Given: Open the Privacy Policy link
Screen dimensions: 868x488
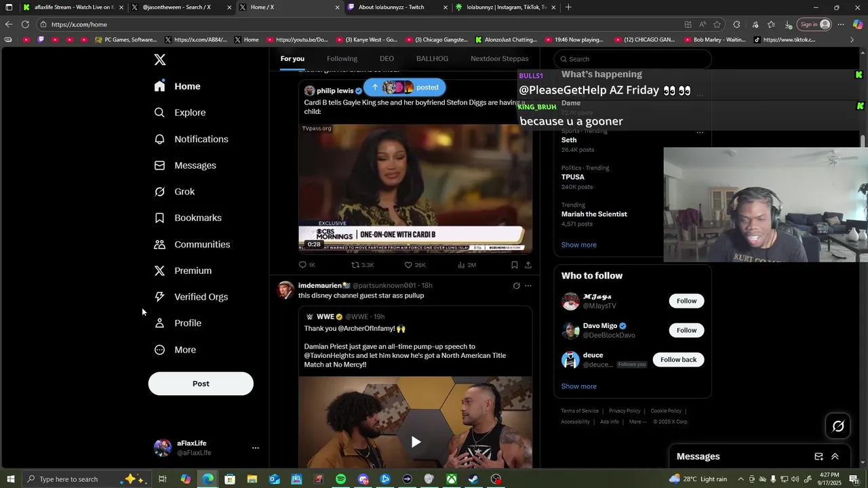Looking at the screenshot, I should pyautogui.click(x=625, y=411).
